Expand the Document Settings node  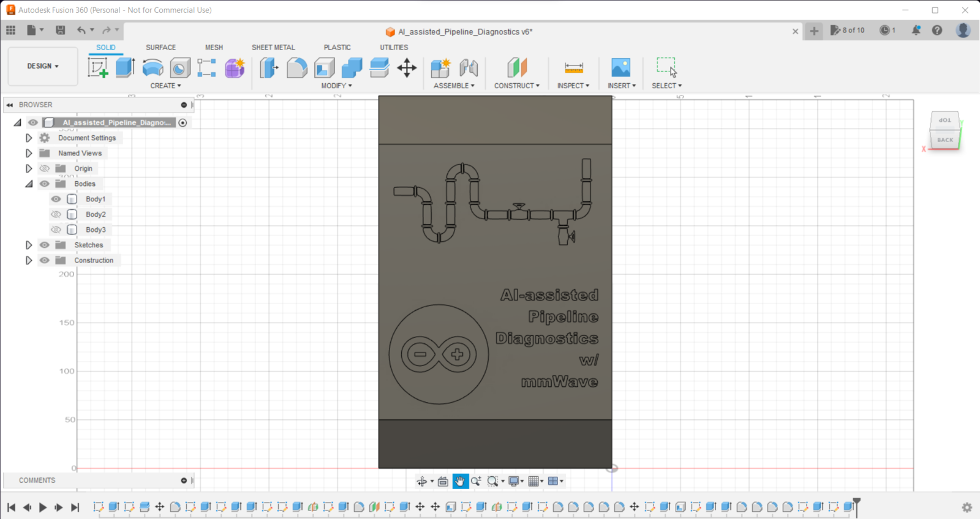pyautogui.click(x=29, y=138)
